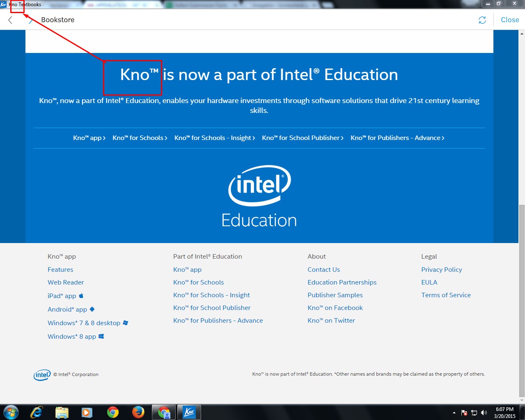This screenshot has width=525, height=420.
Task: Click the volume speaker tray icon
Action: [484, 413]
